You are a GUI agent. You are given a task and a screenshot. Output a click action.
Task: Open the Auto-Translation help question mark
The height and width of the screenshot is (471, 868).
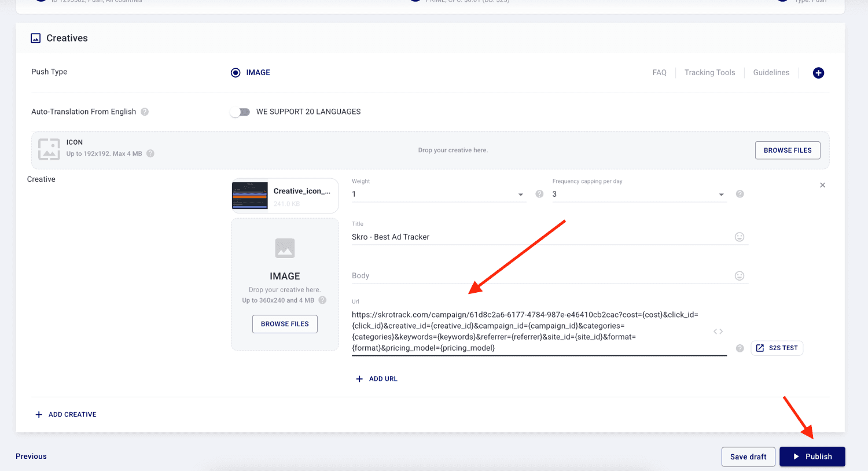tap(145, 112)
